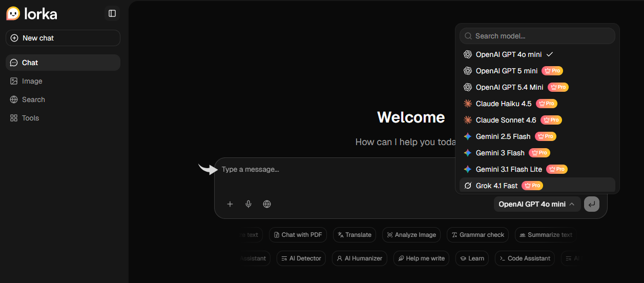Image resolution: width=644 pixels, height=283 pixels.
Task: Click Pro badge beside GPT 5.4 Mini
Action: pyautogui.click(x=558, y=87)
